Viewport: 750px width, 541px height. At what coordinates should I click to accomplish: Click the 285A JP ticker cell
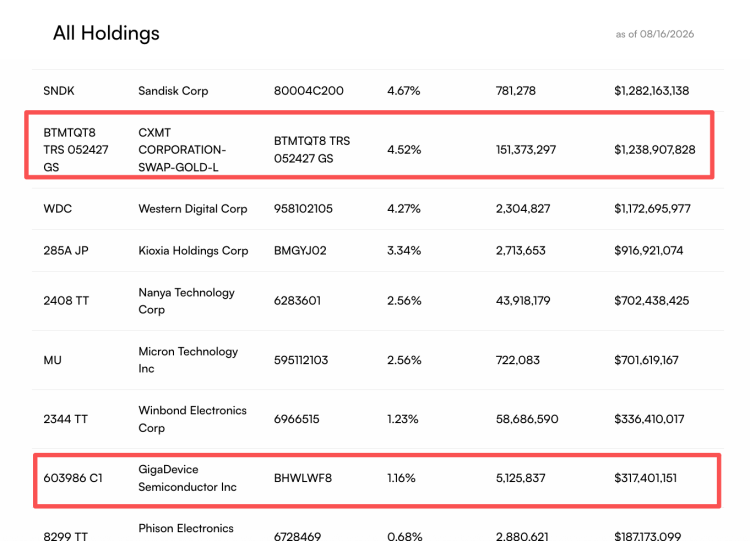tap(66, 251)
